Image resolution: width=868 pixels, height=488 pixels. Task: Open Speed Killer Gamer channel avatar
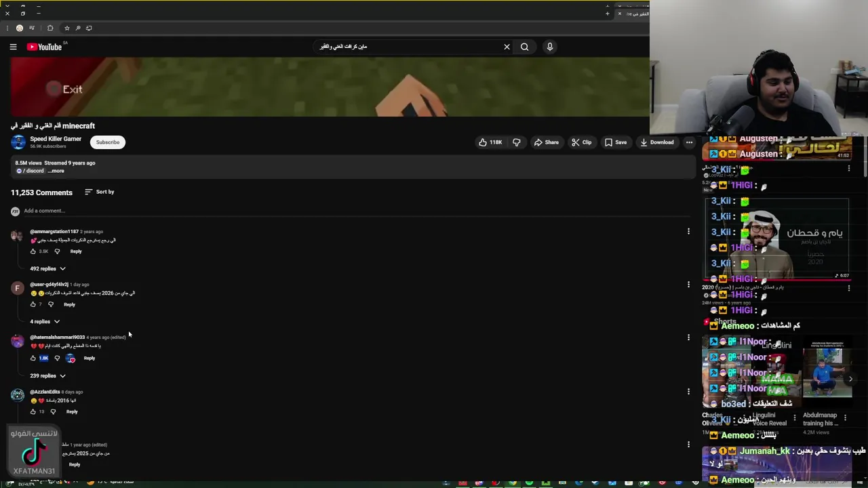coord(18,142)
